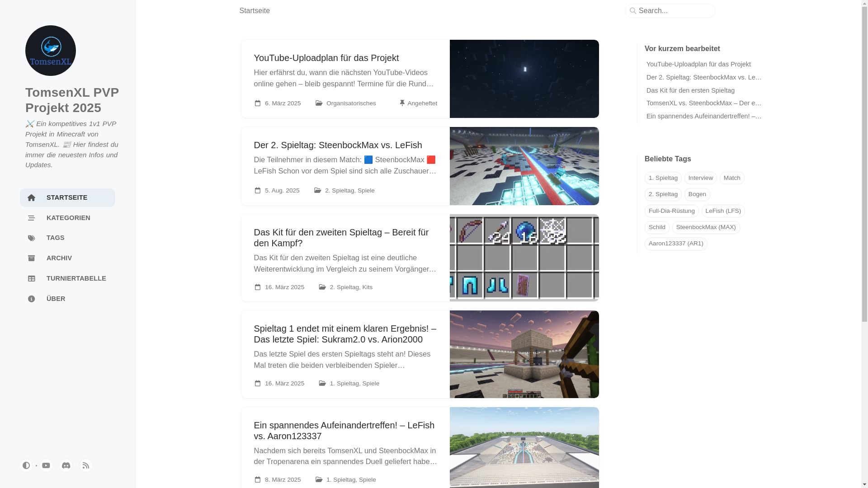Screen dimensions: 868x488
Task: Open the RSS feed icon
Action: click(86, 465)
